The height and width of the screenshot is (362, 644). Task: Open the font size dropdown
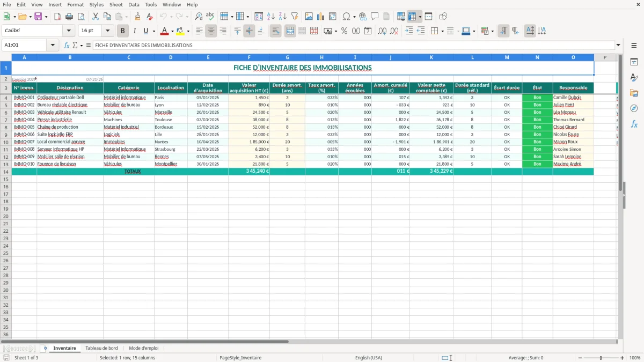pyautogui.click(x=107, y=31)
